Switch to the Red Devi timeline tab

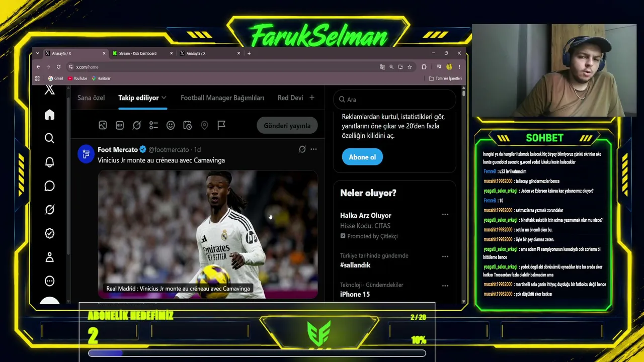click(290, 98)
